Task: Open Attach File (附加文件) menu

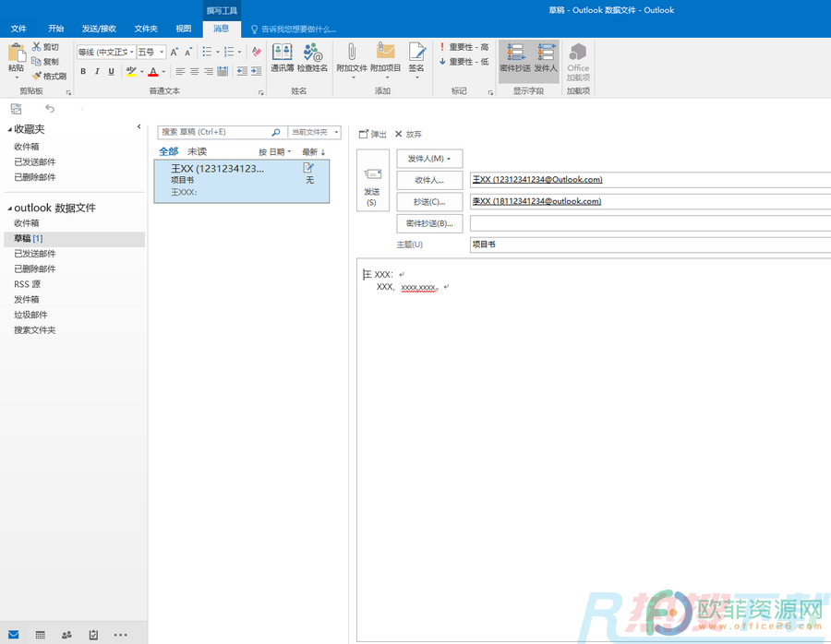Action: click(352, 60)
